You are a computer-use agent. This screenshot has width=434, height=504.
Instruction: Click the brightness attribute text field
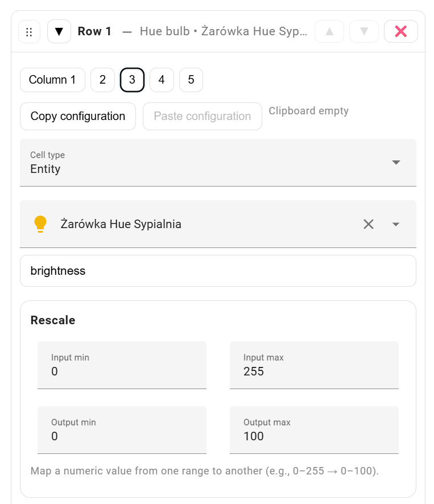click(218, 271)
